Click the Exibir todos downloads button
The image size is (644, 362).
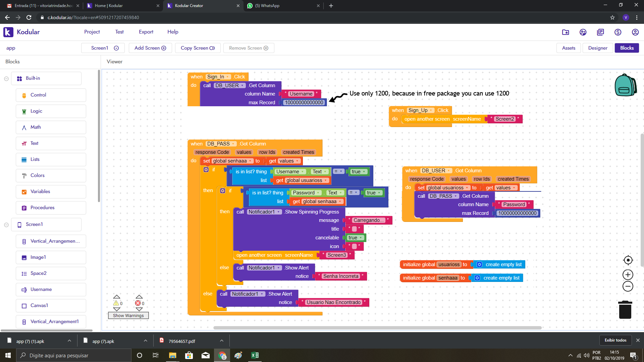click(615, 340)
